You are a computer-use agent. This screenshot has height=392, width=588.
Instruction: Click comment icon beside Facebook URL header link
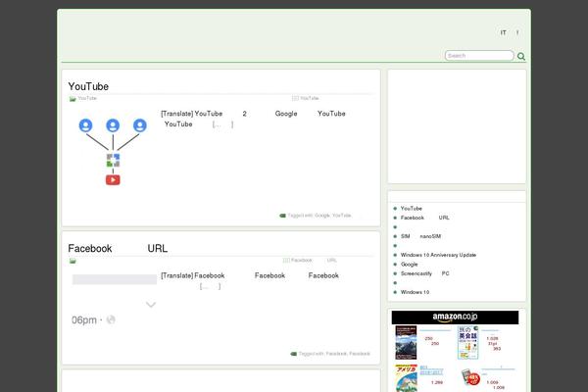(x=286, y=261)
